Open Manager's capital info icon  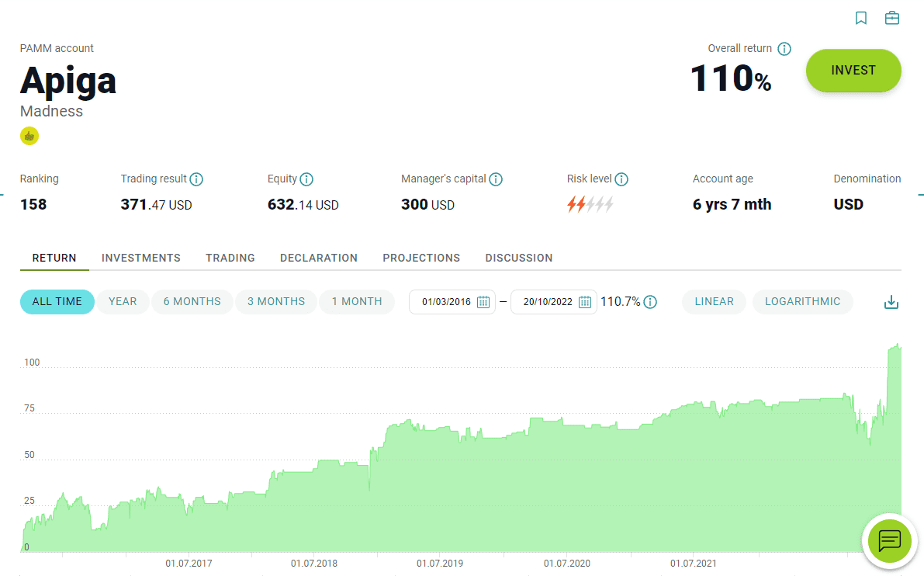496,179
